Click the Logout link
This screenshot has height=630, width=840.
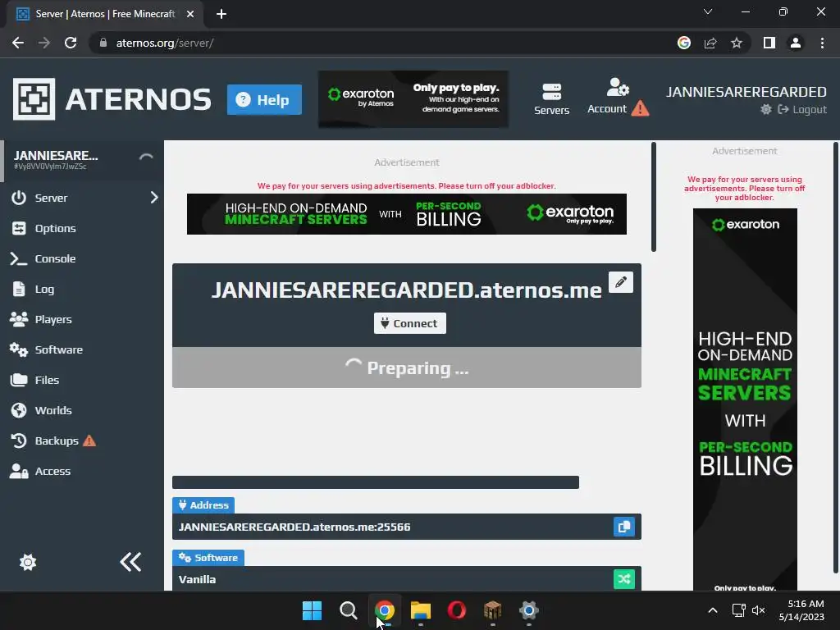click(802, 109)
